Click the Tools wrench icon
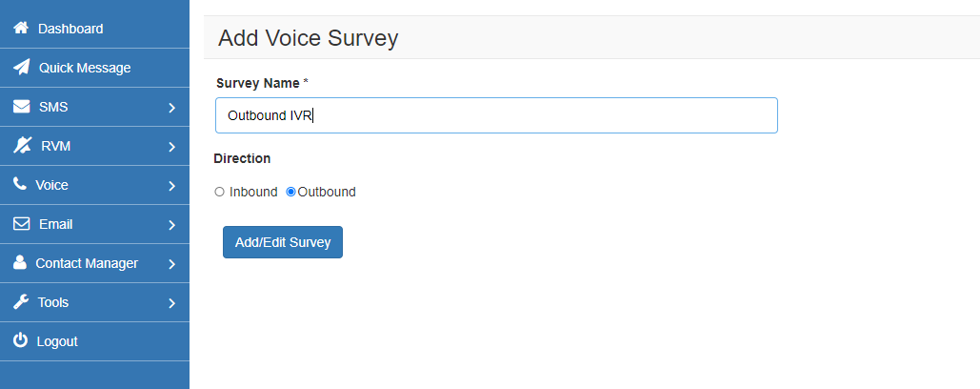Image resolution: width=980 pixels, height=389 pixels. point(20,302)
